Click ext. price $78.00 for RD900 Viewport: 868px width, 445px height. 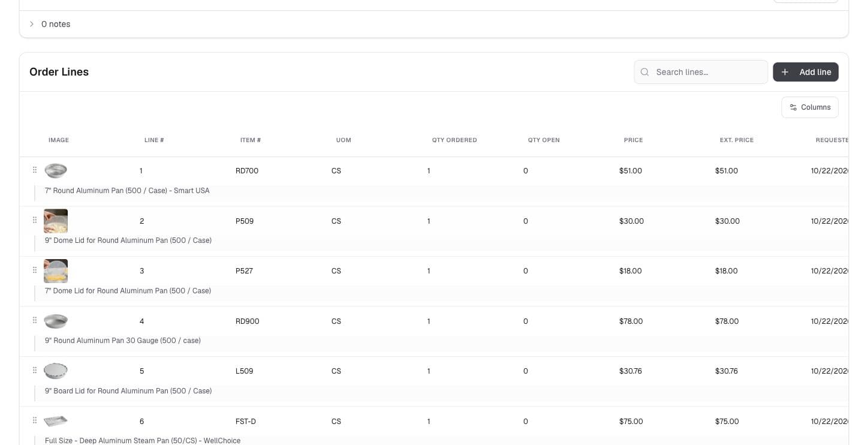click(x=727, y=321)
